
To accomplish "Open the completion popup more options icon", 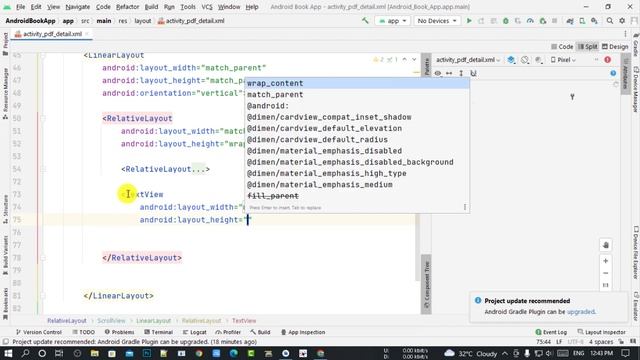I will 464,207.
